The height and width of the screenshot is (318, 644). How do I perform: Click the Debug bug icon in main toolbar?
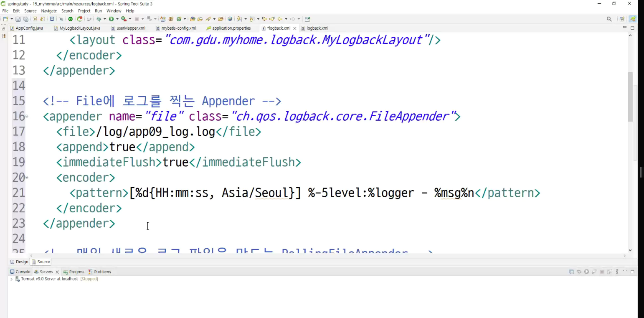coord(99,19)
